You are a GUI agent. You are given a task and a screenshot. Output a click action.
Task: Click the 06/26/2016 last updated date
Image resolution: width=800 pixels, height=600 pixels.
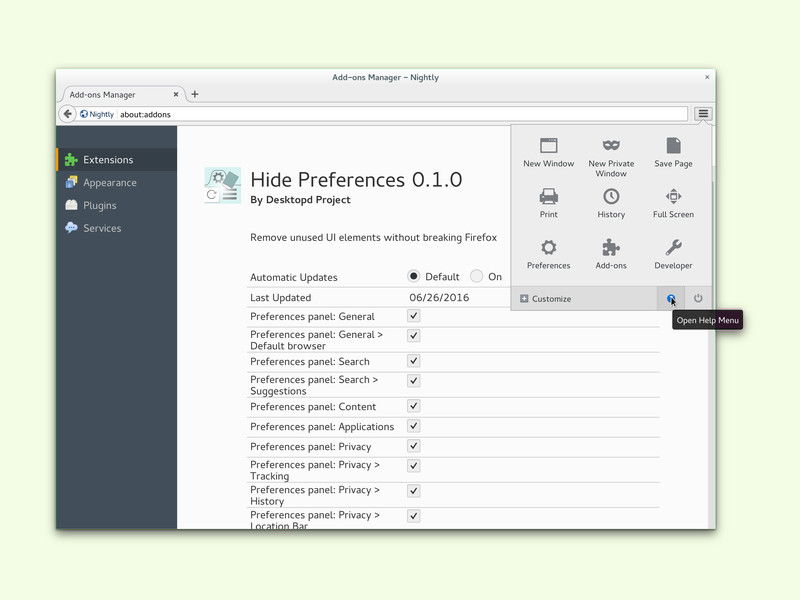[439, 297]
